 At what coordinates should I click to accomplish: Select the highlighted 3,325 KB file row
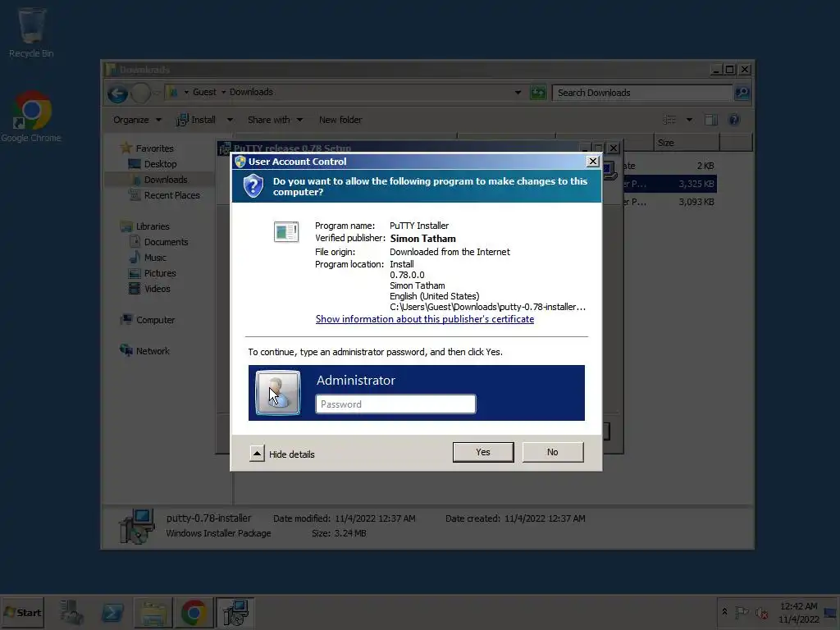click(669, 184)
